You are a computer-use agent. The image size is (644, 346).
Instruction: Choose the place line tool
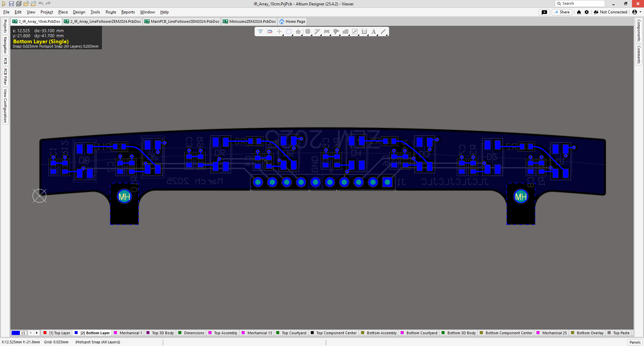click(383, 32)
